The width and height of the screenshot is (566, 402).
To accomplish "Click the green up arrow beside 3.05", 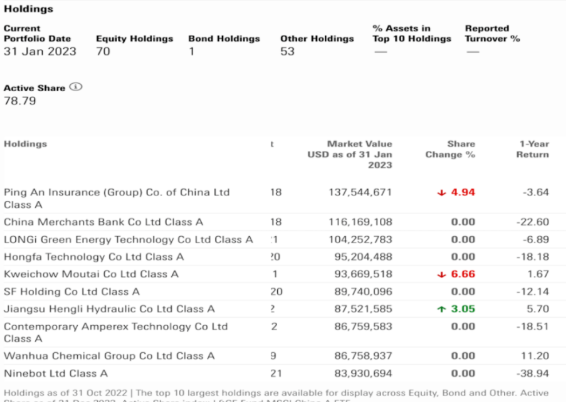I will [x=441, y=309].
